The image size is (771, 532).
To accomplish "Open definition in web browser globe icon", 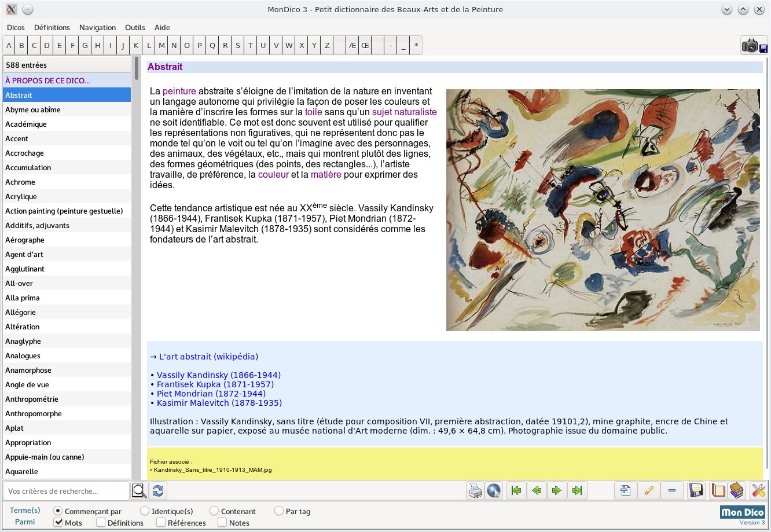I will pyautogui.click(x=494, y=491).
